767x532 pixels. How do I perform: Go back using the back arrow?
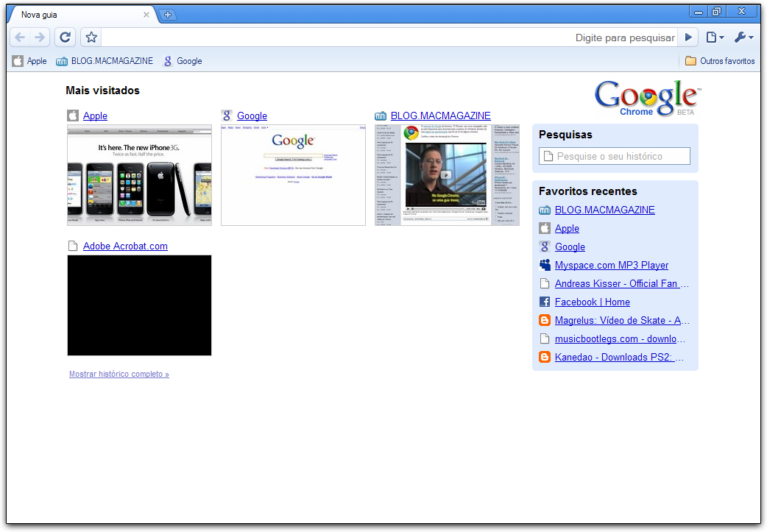click(20, 38)
